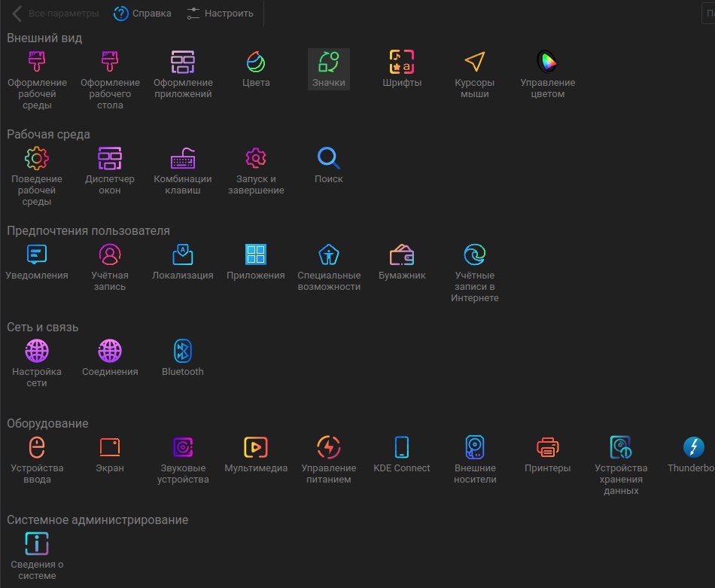Open Соединения network connections
The width and height of the screenshot is (715, 588).
110,358
